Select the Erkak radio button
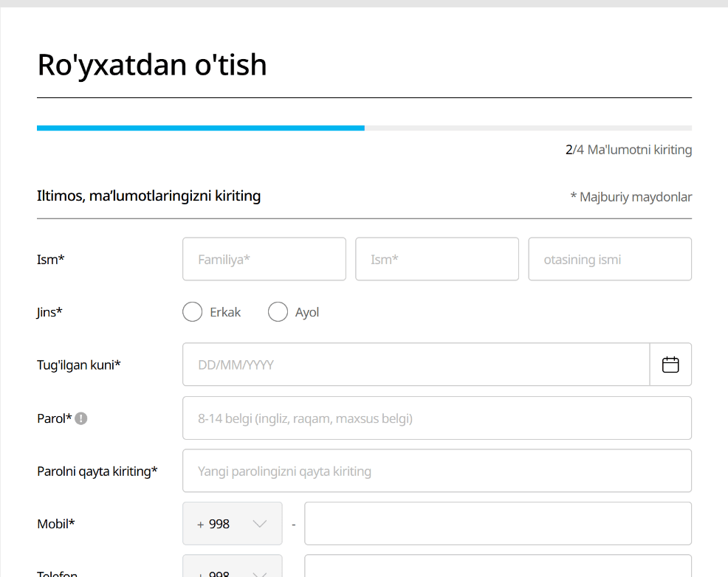The width and height of the screenshot is (728, 577). (192, 311)
